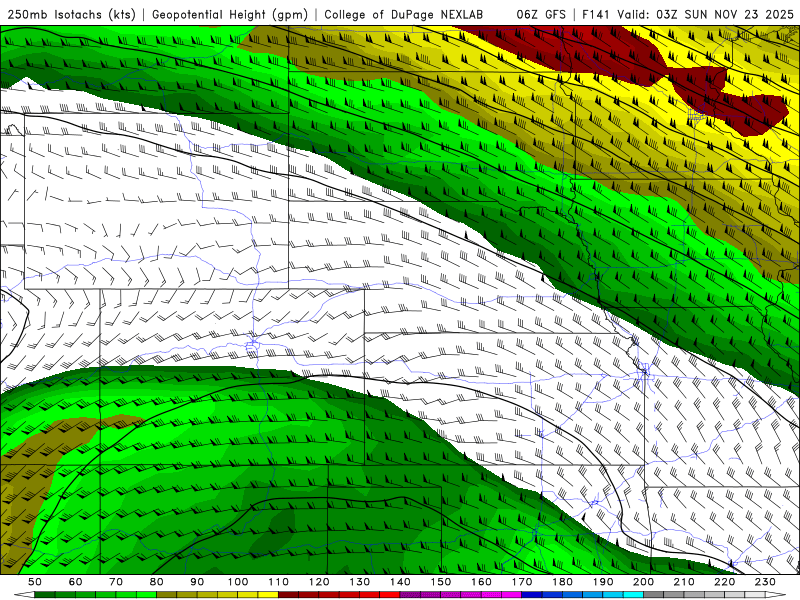This screenshot has width=800, height=600.
Task: Click the 210 knot colorbar label
Action: [684, 582]
